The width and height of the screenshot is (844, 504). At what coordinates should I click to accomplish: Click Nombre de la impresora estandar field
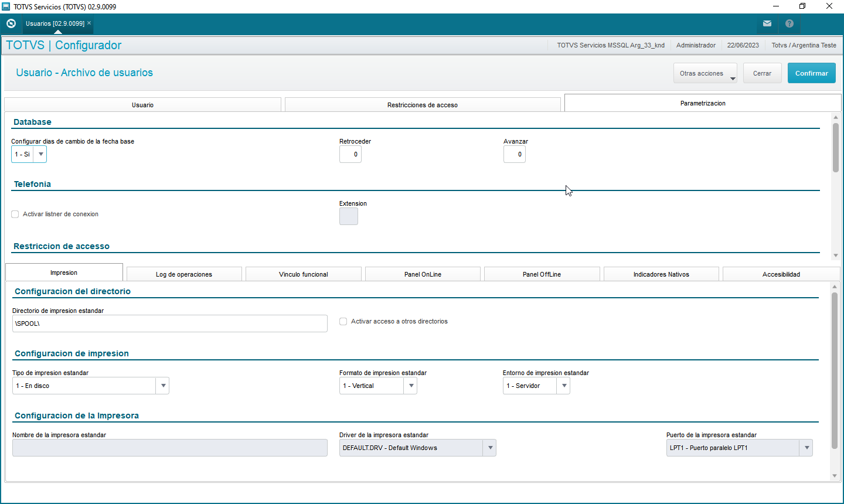pyautogui.click(x=170, y=448)
